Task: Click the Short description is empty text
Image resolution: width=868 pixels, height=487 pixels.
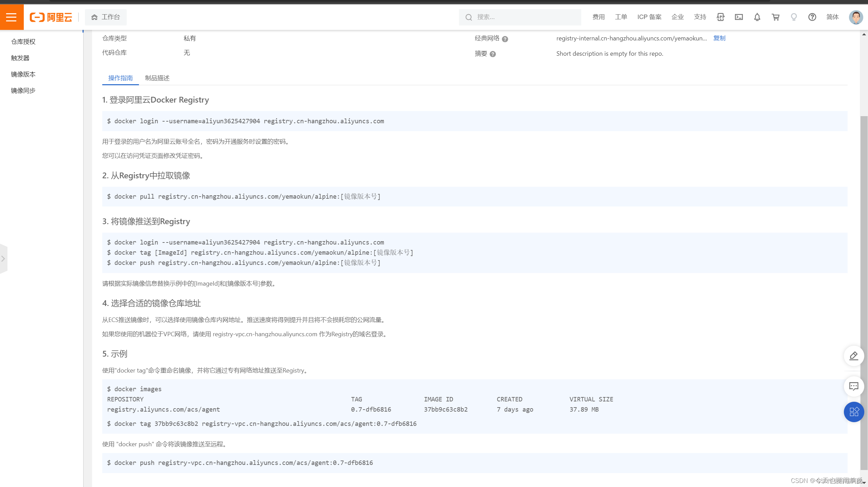Action: pyautogui.click(x=609, y=53)
